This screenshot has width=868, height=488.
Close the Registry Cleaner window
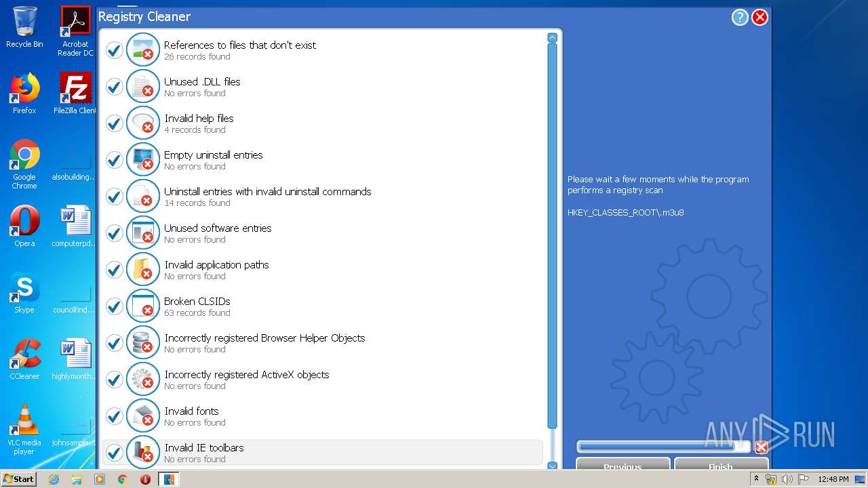[x=760, y=18]
